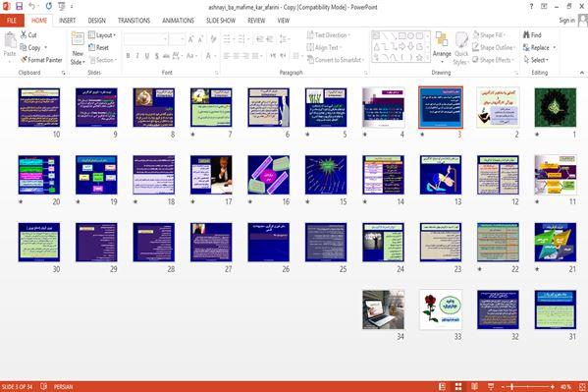Click the New Slide button icon
Screen dimensions: 588x392
tap(78, 40)
